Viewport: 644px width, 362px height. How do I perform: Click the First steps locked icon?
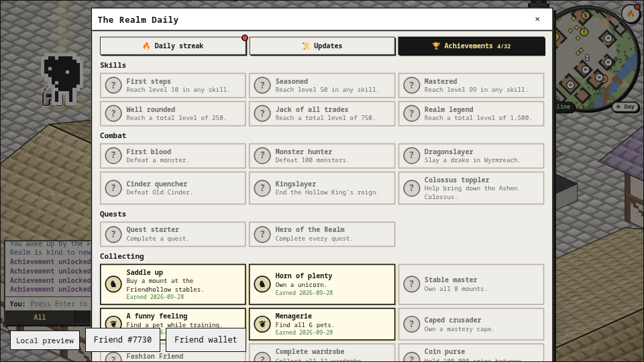113,85
